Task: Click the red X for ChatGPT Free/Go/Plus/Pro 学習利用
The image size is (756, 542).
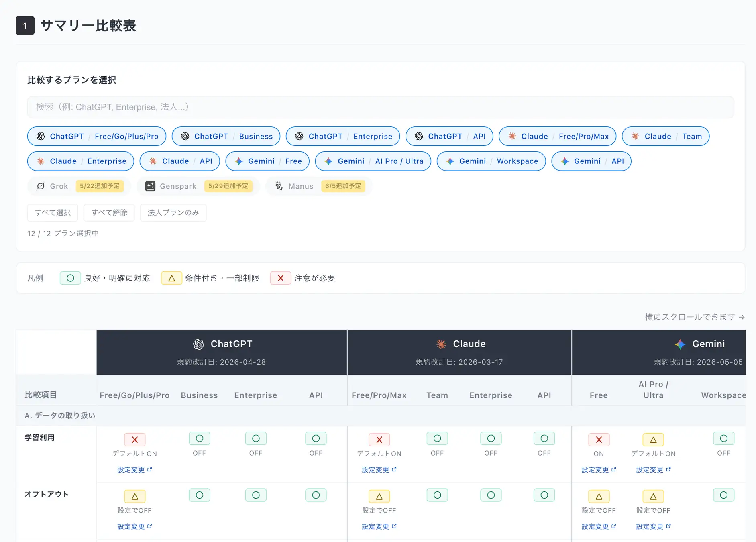Action: [x=135, y=440]
